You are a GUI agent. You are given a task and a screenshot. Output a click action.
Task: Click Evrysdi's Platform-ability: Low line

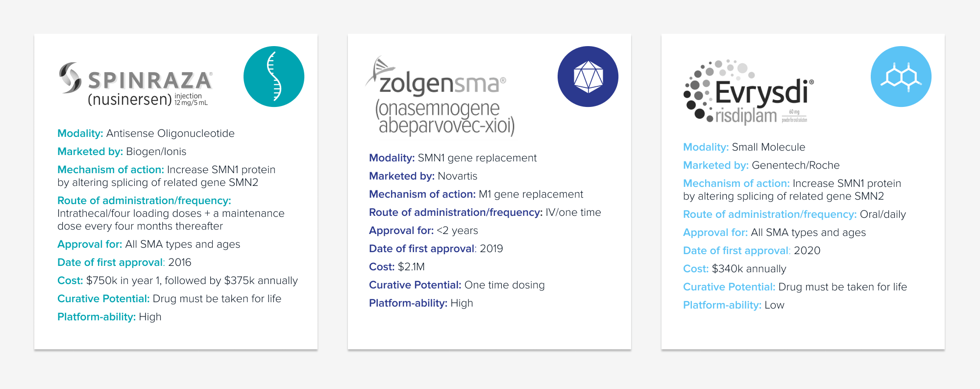[x=733, y=305]
